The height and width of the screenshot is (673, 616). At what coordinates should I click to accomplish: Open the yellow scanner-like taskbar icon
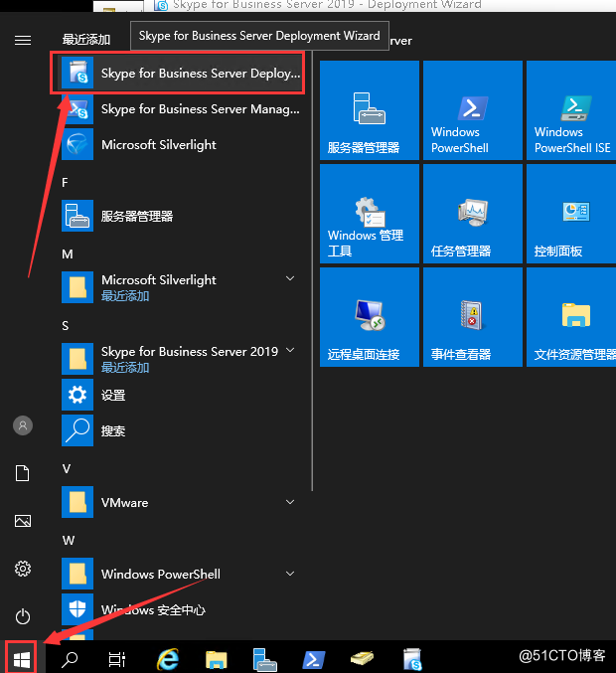[x=363, y=659]
